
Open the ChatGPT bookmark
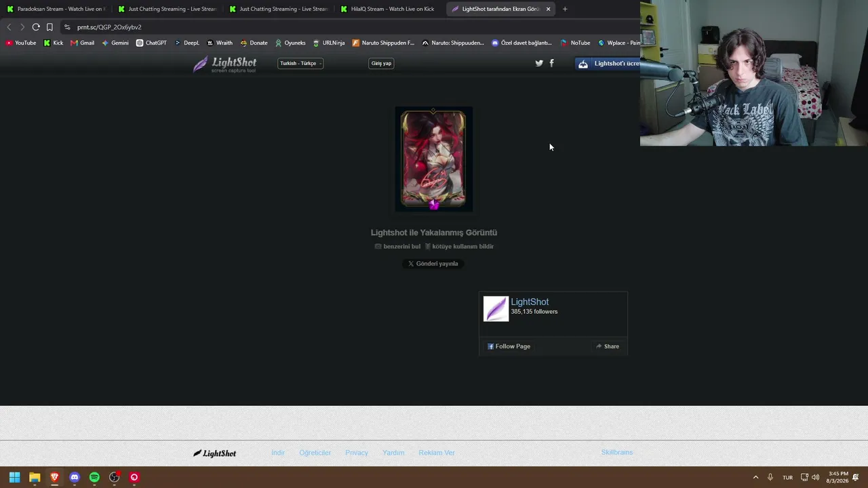151,43
